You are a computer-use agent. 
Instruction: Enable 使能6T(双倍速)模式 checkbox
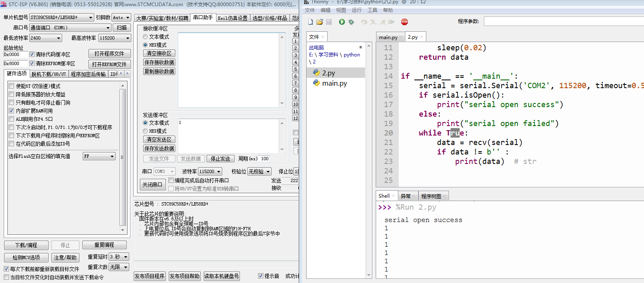tap(12, 86)
